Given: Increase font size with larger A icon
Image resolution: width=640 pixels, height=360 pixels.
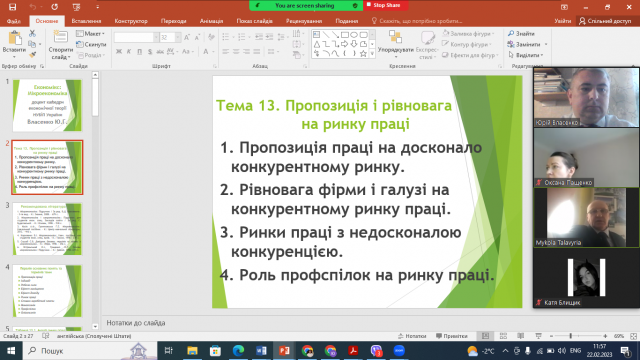Looking at the screenshot, I should click(187, 38).
